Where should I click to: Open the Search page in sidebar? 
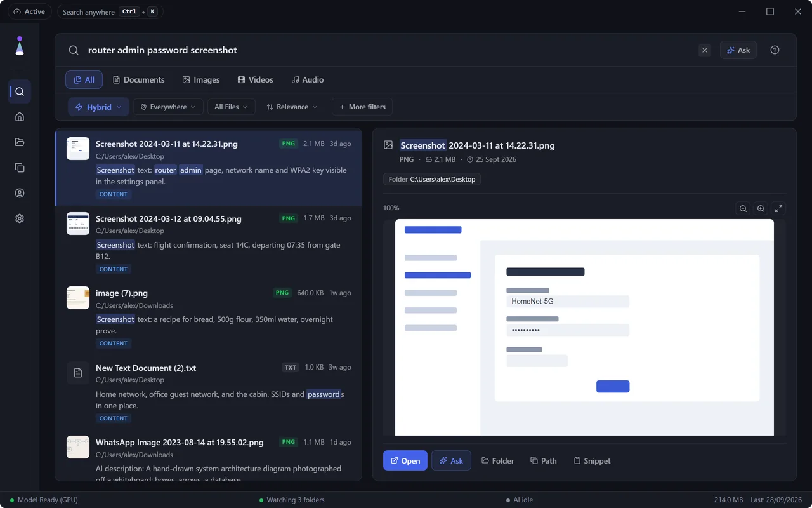[20, 91]
